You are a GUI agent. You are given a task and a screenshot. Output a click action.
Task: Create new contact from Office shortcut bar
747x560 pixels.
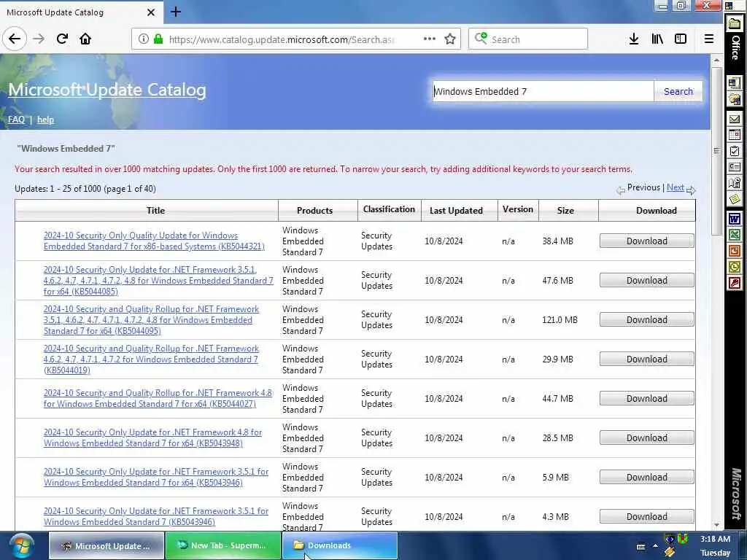click(x=735, y=167)
